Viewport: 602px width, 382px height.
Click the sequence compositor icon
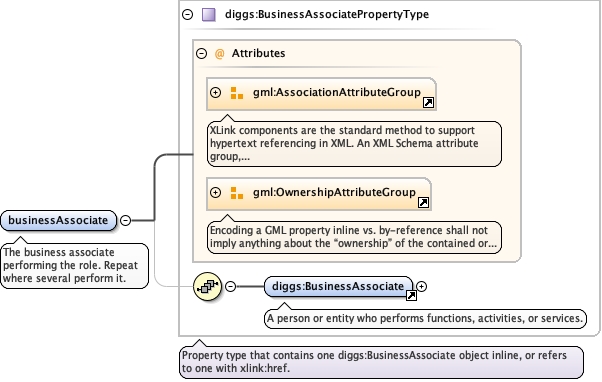point(207,286)
